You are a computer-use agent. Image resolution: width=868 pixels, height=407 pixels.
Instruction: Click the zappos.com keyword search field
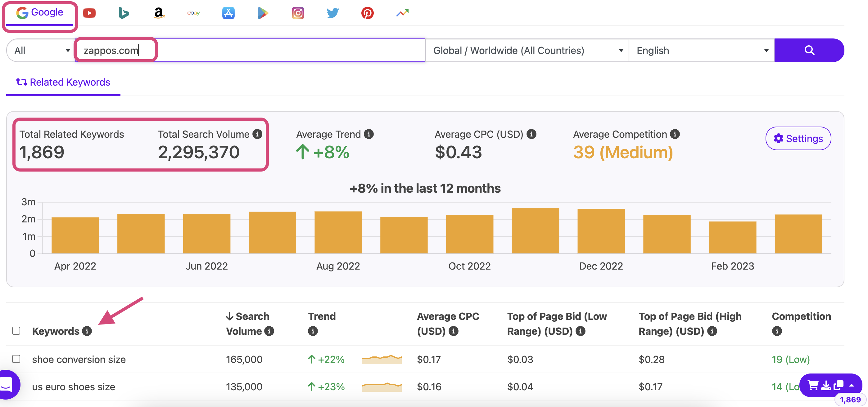click(251, 51)
